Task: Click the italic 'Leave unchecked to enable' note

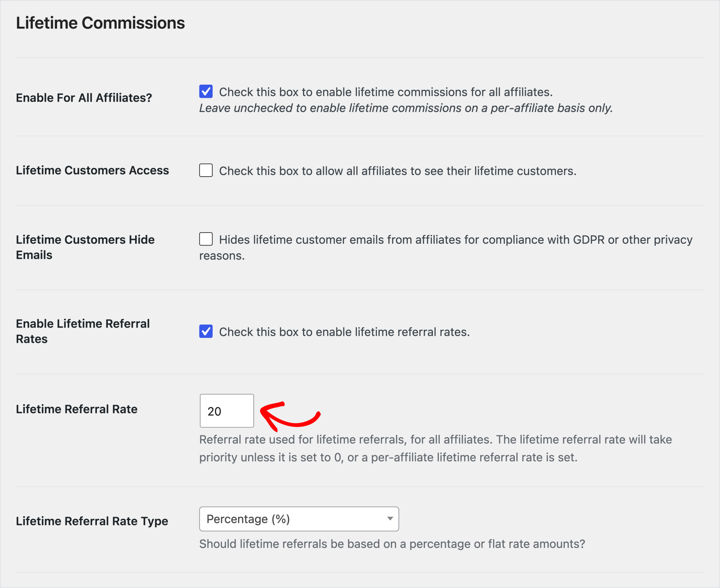Action: coord(406,108)
